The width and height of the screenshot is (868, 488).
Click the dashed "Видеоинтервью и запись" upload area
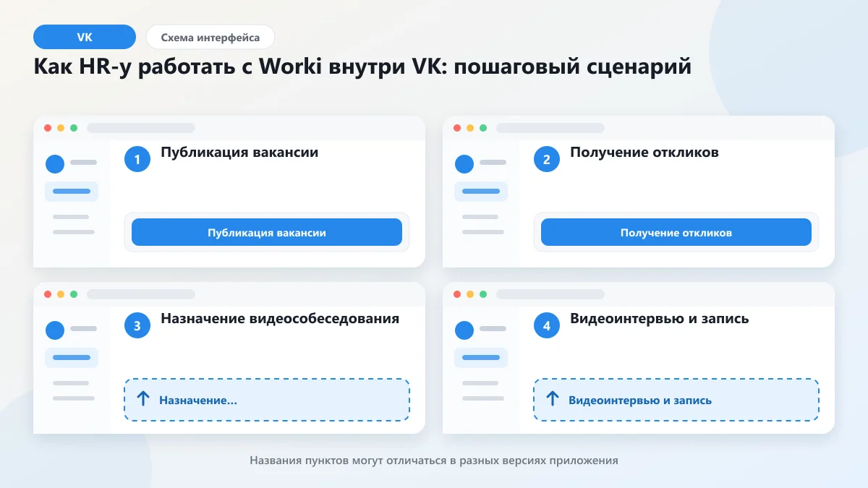676,400
